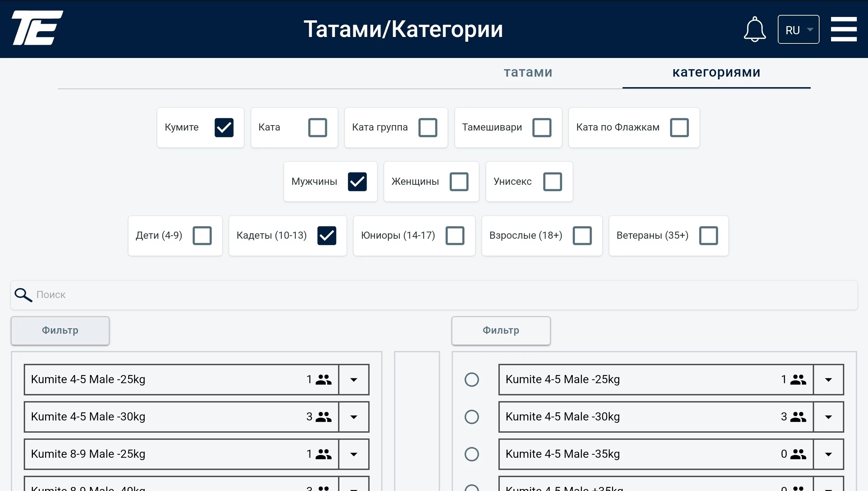This screenshot has height=491, width=868.
Task: Click participants icon in right Kumite 4-5 Male -25kg
Action: pos(798,379)
